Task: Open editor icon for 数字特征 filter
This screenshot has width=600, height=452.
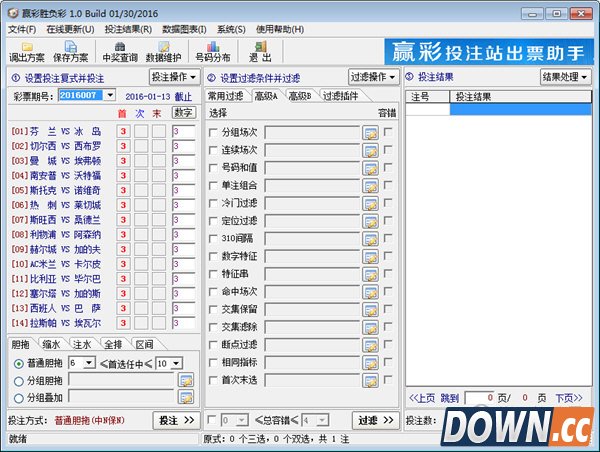Action: 370,257
